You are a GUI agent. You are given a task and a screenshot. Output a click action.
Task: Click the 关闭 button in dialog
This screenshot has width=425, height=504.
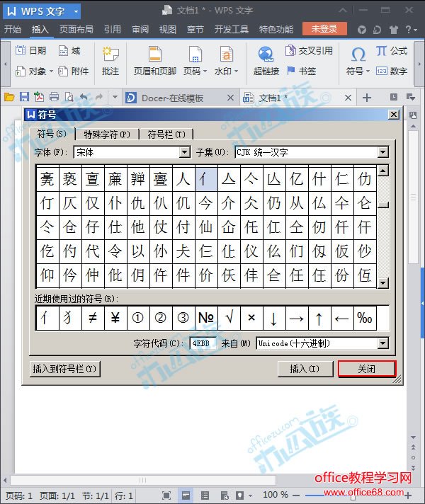coord(367,369)
